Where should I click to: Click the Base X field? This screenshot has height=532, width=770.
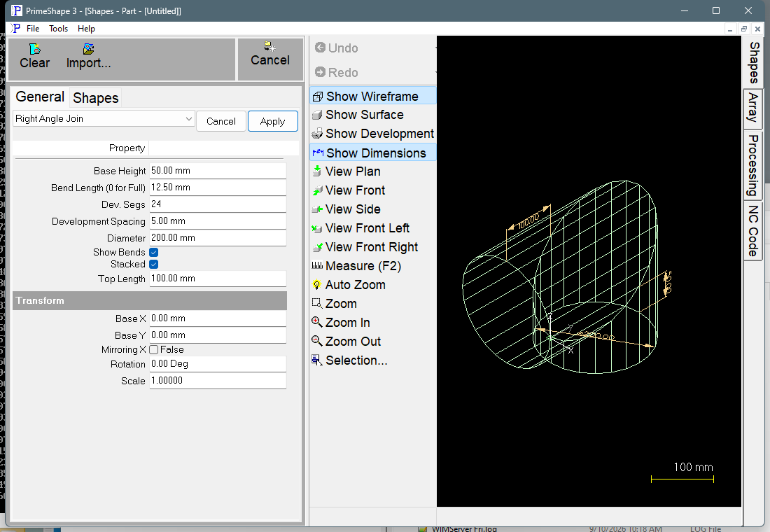point(218,318)
